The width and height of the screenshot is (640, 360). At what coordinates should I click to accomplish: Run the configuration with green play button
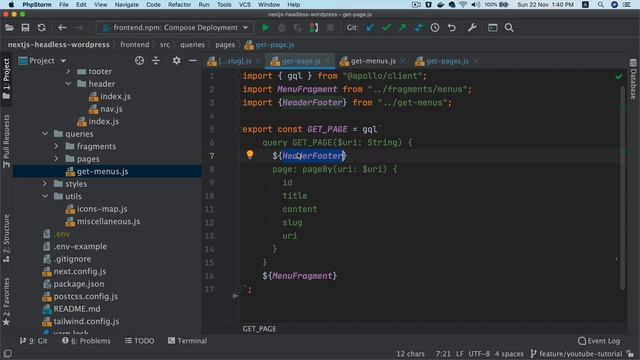(x=265, y=28)
